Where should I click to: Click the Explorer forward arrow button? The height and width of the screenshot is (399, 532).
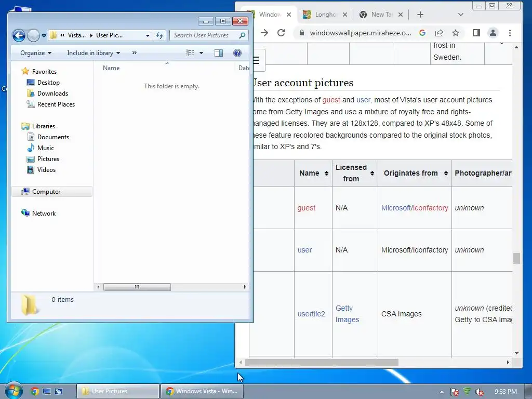click(x=33, y=35)
